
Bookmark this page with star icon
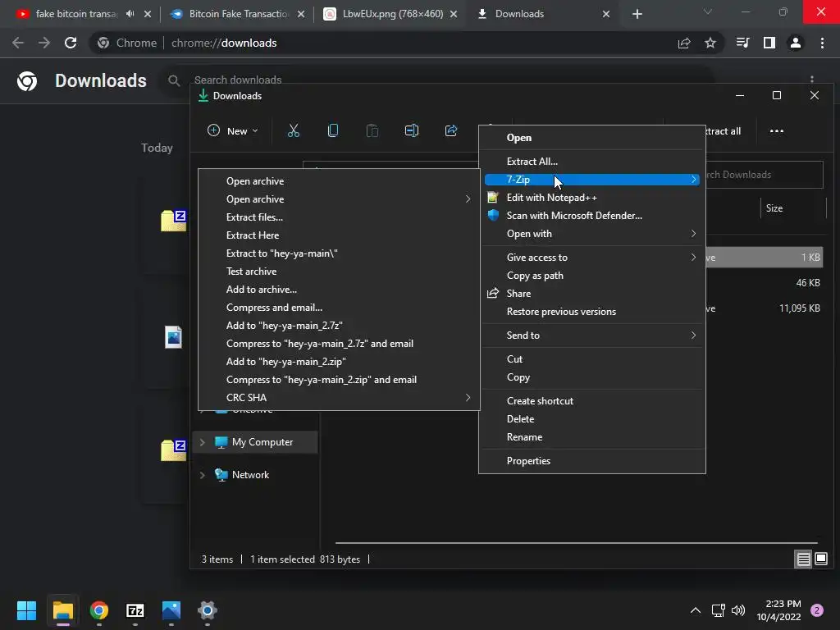710,43
